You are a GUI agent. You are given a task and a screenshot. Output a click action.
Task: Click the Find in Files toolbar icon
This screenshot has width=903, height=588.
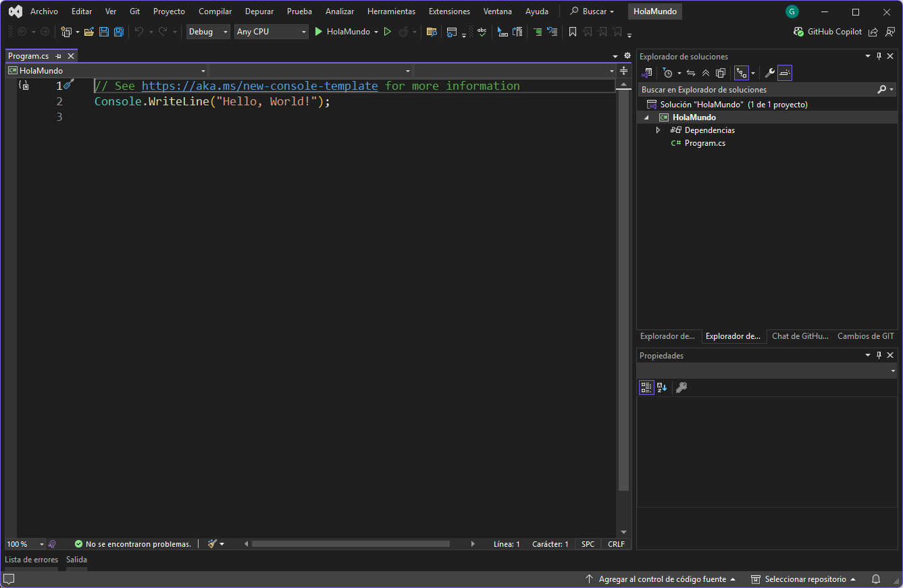click(432, 32)
